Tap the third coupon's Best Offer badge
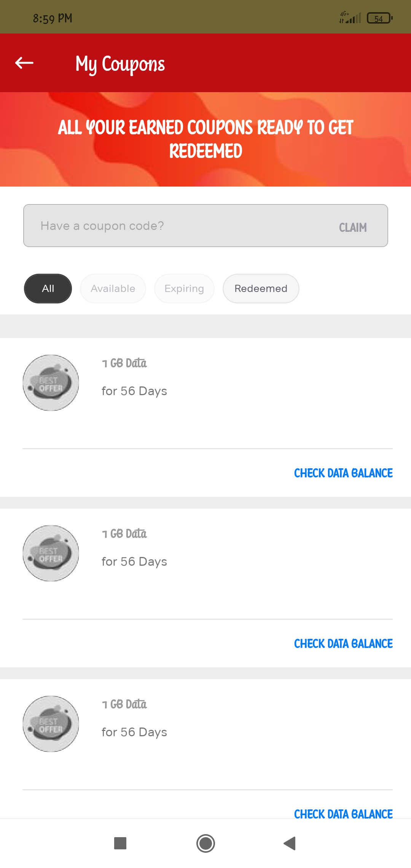411x868 pixels. point(51,724)
